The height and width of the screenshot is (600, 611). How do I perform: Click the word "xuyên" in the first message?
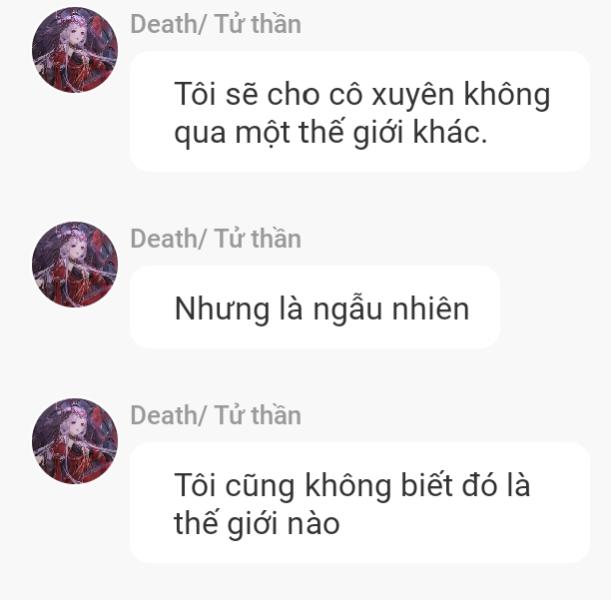tap(413, 95)
